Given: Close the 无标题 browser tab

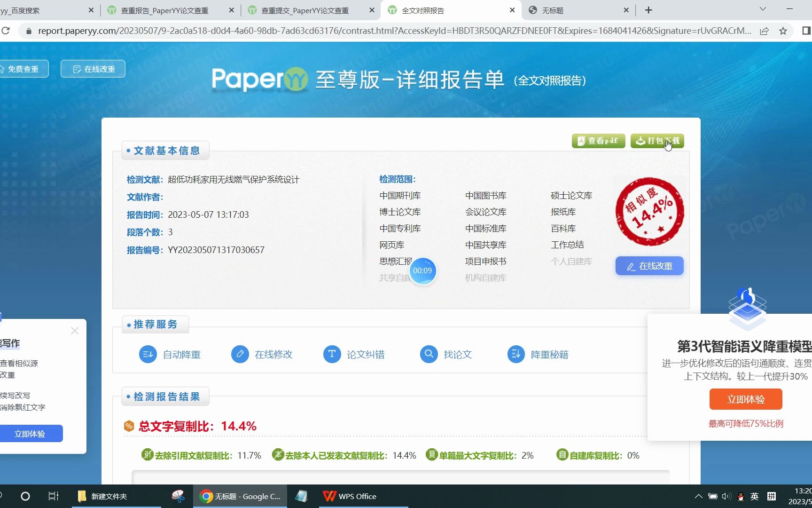Looking at the screenshot, I should 626,10.
